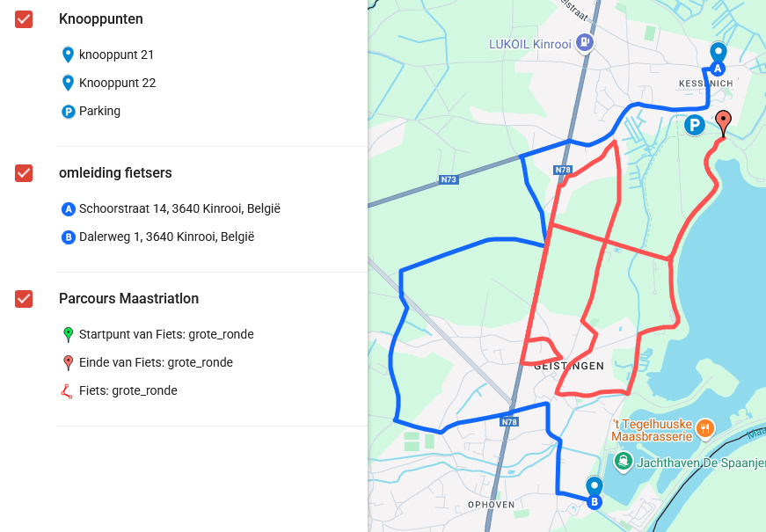Select the Fiets: grote_ronde route item
Image resolution: width=766 pixels, height=532 pixels.
tap(120, 391)
